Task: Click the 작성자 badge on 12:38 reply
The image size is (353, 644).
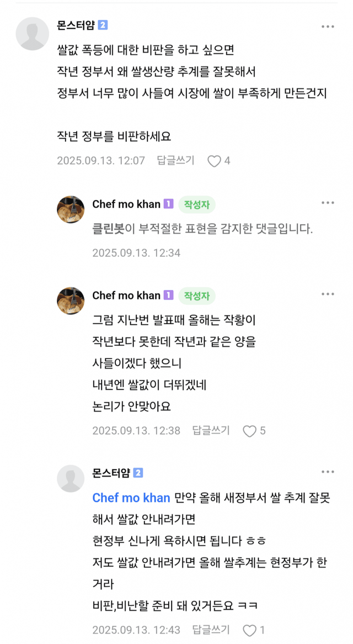Action: 197,295
